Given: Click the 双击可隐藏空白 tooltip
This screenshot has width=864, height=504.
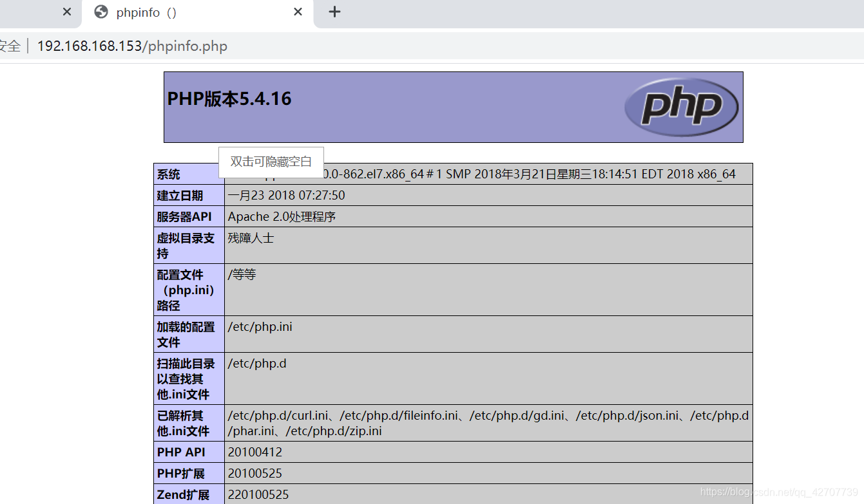Looking at the screenshot, I should (x=271, y=162).
